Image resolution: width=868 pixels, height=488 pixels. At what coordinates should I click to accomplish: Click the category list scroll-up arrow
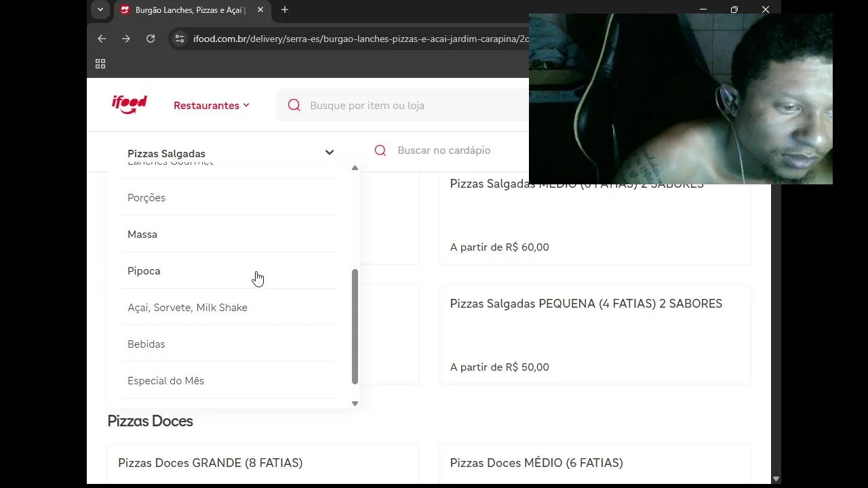355,168
